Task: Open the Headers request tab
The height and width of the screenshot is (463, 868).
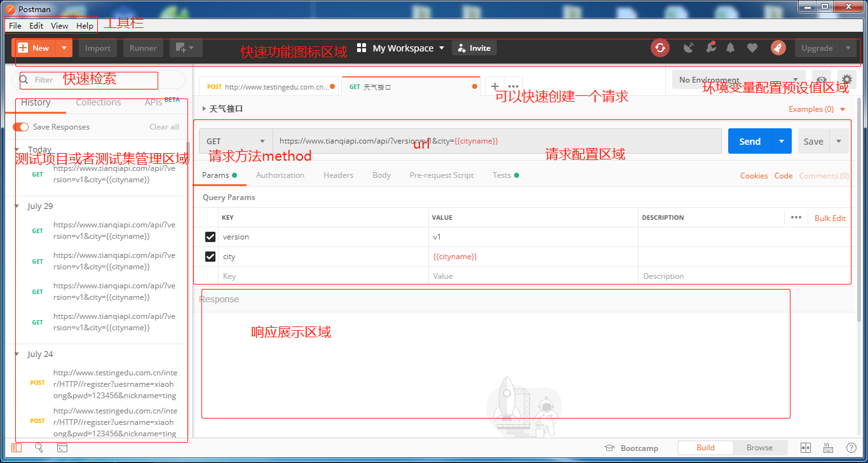Action: 338,175
